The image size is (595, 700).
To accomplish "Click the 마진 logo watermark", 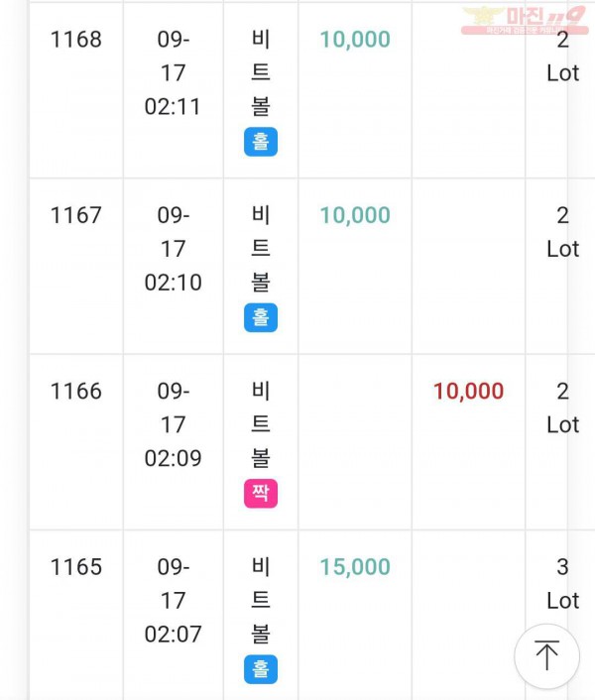I will [x=525, y=20].
